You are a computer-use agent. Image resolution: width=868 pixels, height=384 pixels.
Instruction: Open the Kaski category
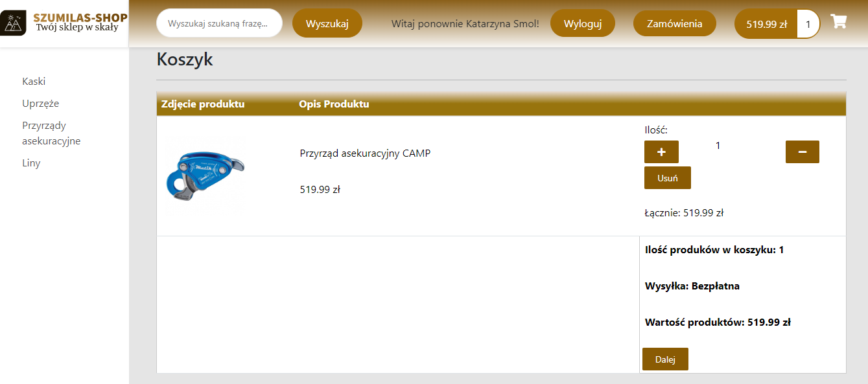(34, 82)
